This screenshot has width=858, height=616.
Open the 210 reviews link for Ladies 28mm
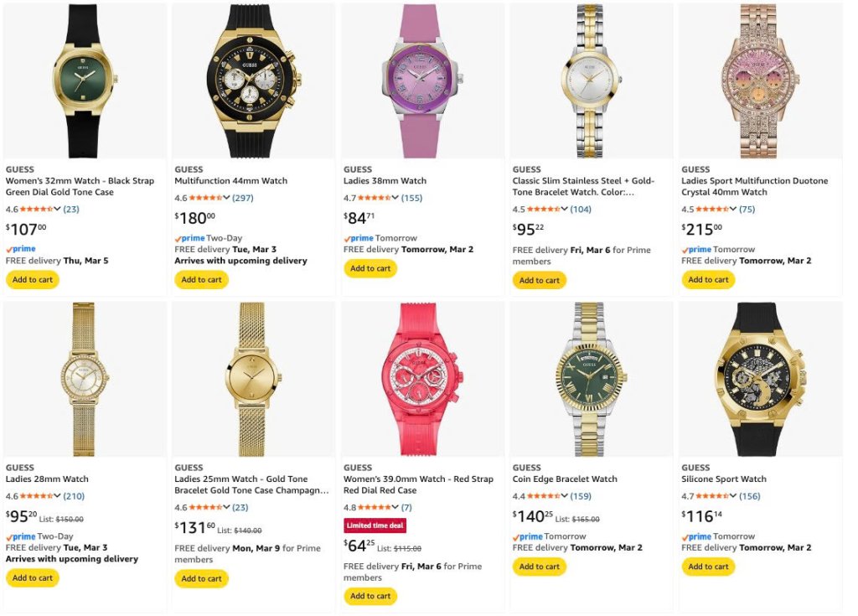[x=74, y=496]
